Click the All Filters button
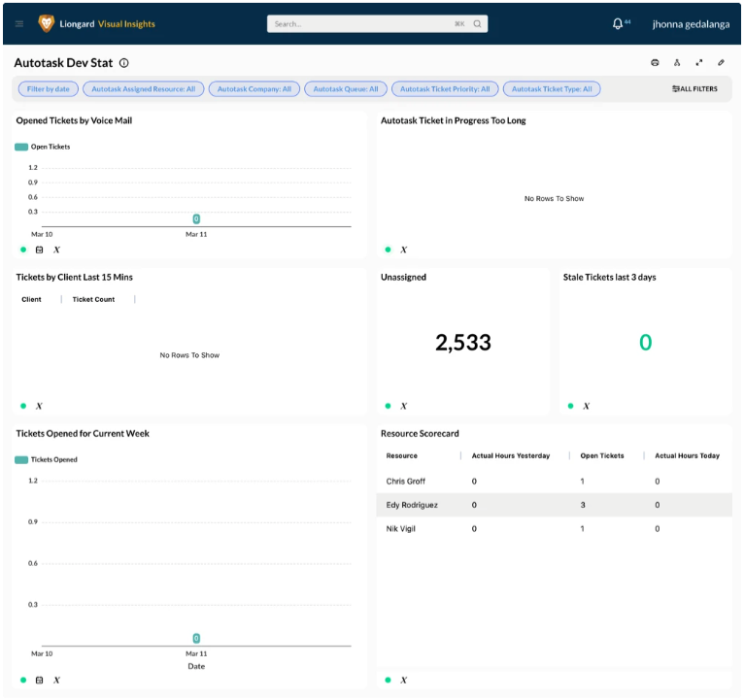 [694, 89]
